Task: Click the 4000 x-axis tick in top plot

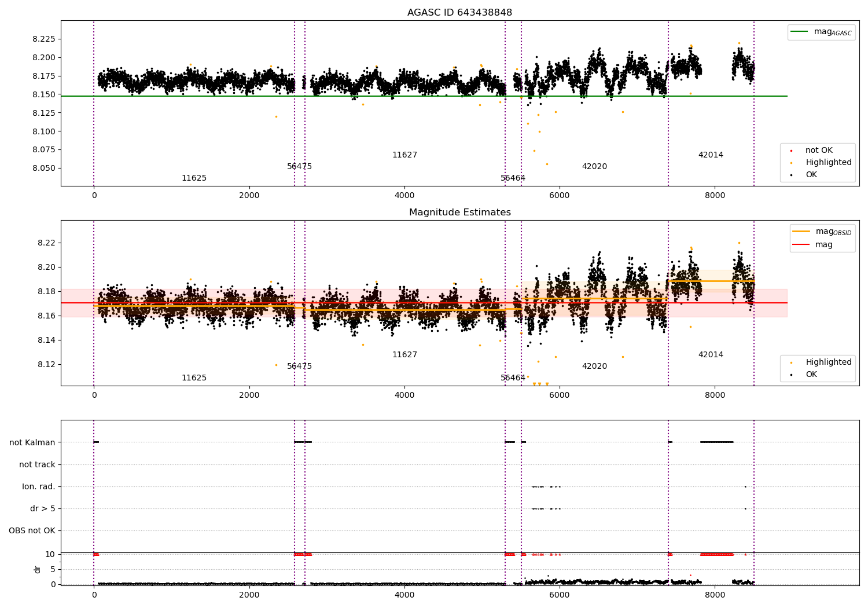Action: (404, 196)
